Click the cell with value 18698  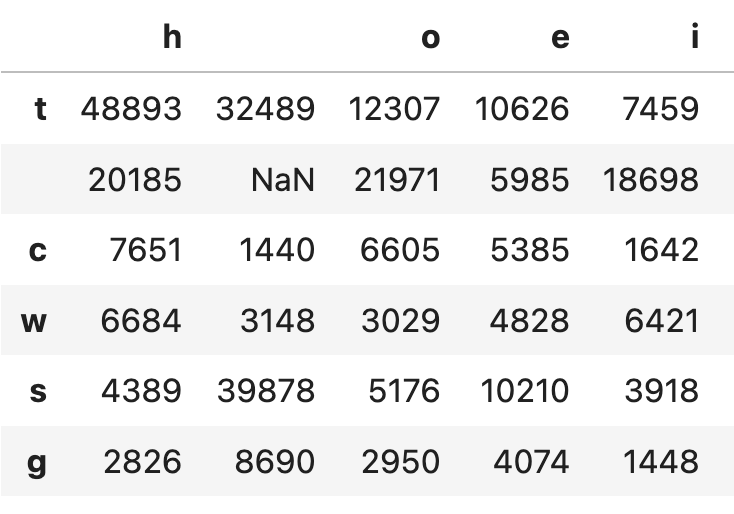coord(651,180)
